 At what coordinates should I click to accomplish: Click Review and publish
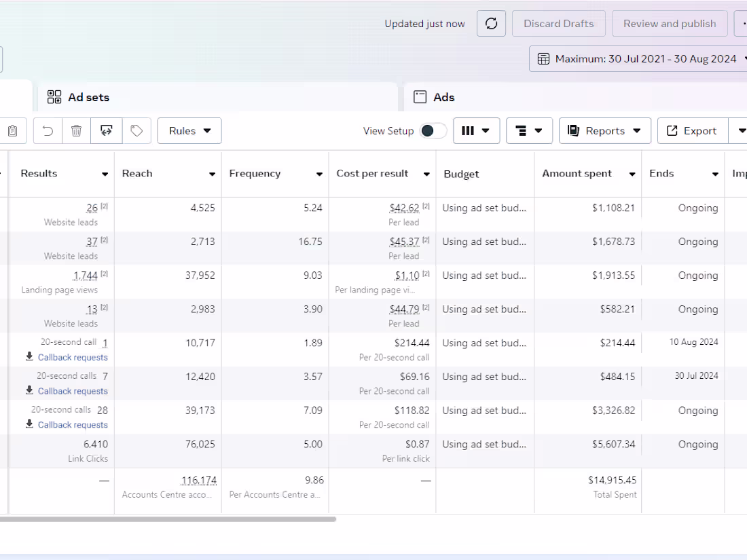670,23
